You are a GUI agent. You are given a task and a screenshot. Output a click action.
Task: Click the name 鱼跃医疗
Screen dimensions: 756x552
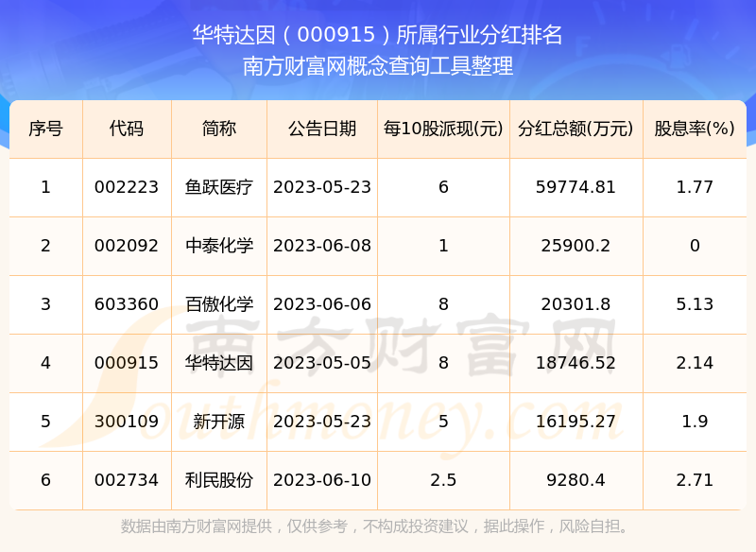pyautogui.click(x=219, y=187)
